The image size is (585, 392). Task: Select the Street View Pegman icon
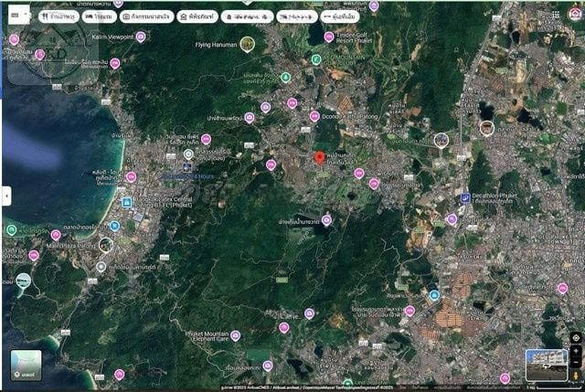(x=575, y=376)
